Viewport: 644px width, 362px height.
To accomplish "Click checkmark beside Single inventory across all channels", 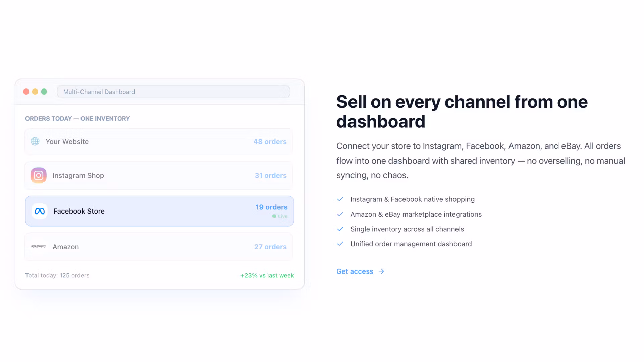I will [340, 229].
